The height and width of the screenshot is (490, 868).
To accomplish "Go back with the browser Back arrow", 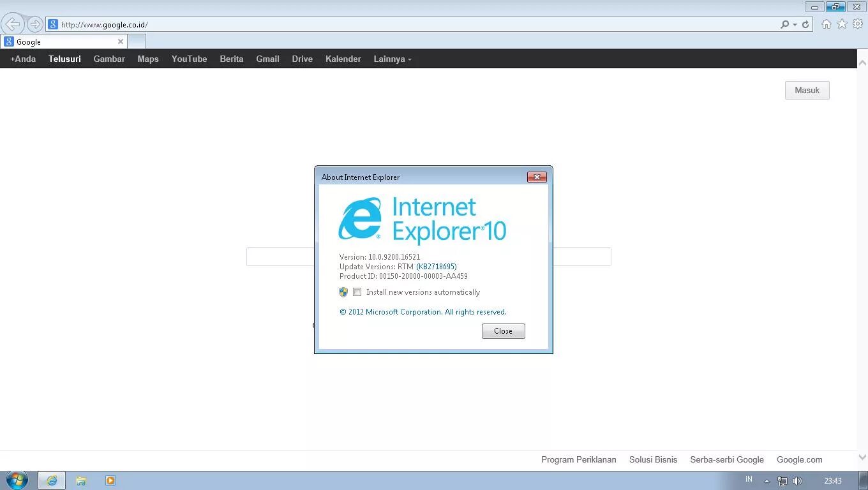I will 12,24.
